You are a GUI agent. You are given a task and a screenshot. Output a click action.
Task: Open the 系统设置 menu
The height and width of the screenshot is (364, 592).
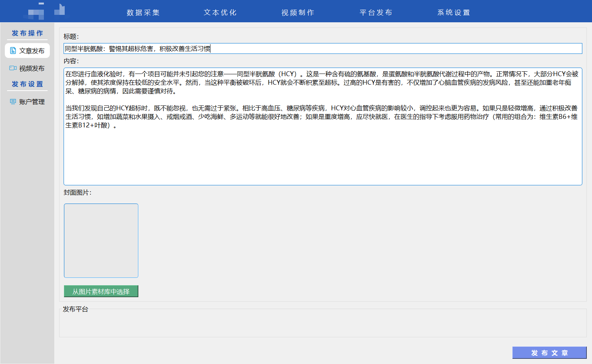coord(454,13)
